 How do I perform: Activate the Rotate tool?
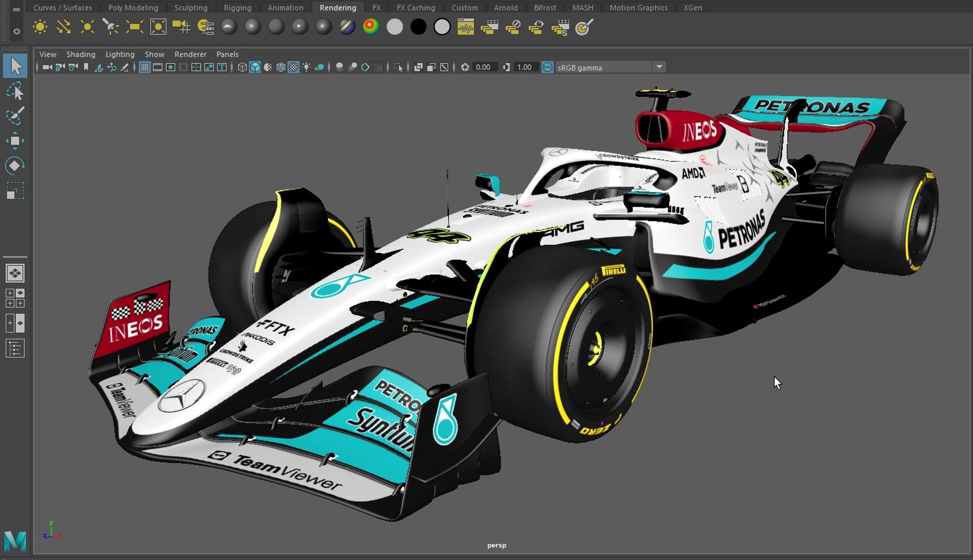click(15, 166)
